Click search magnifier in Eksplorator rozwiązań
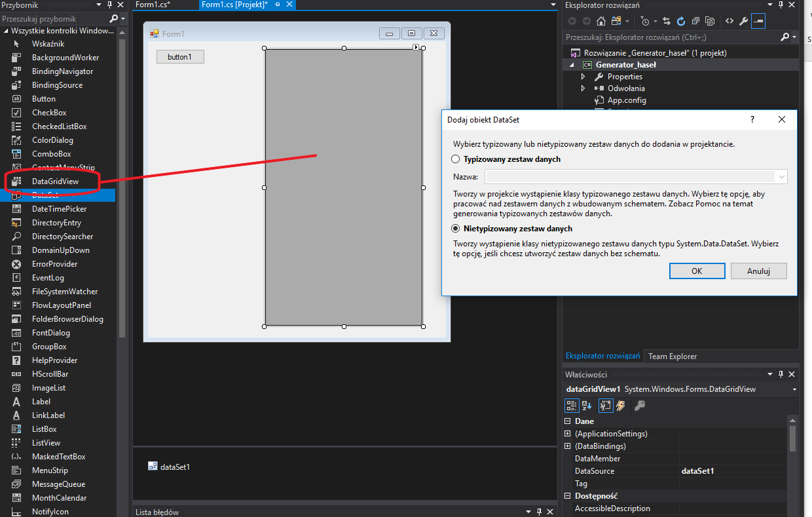 click(785, 37)
